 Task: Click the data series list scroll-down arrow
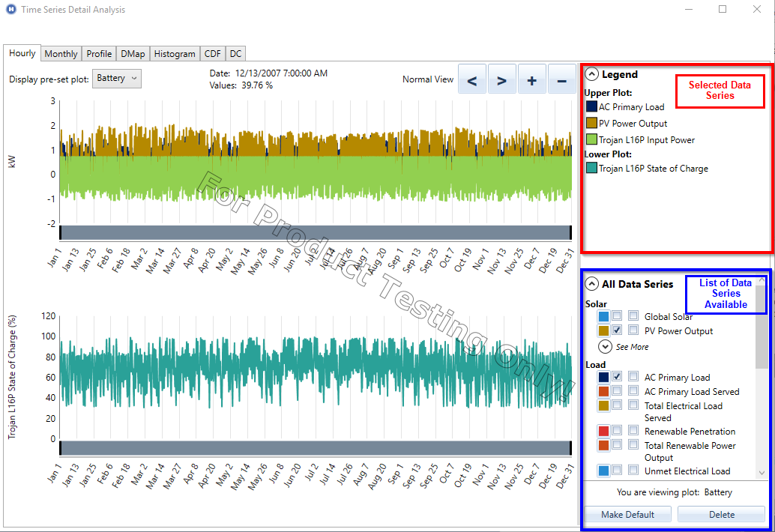point(762,473)
